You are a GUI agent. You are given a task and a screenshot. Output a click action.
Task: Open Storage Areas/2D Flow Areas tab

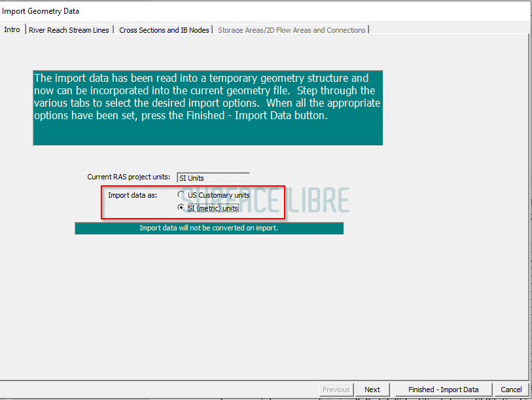click(291, 30)
